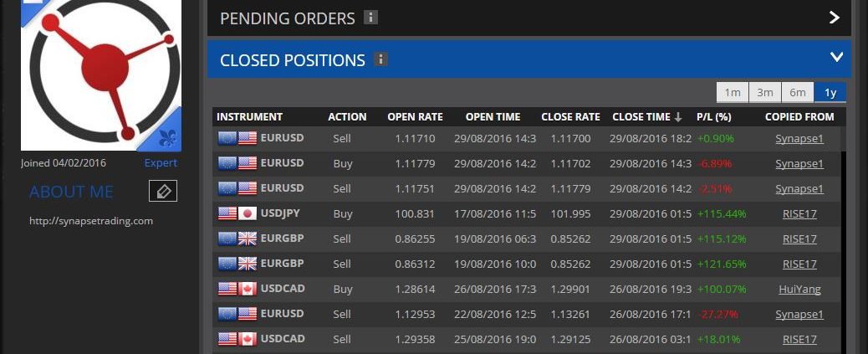Click the profile avatar picture
The image size is (868, 354).
tap(100, 71)
